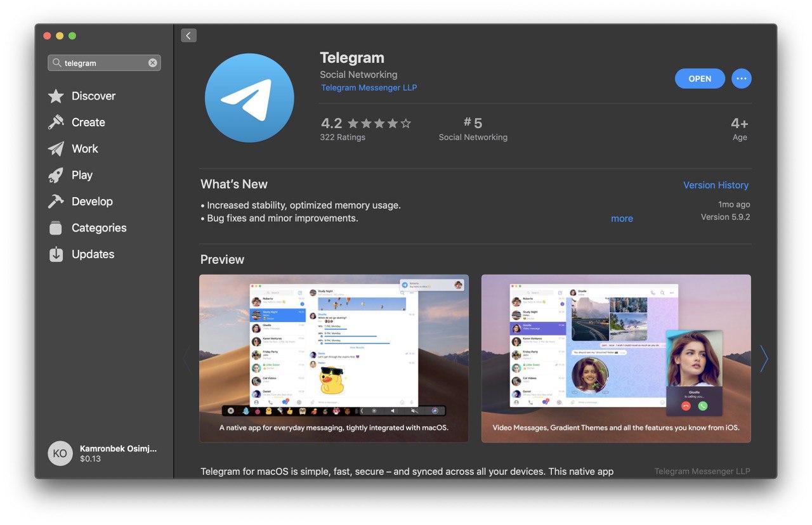Click the Telegram app icon
This screenshot has height=525, width=812.
click(x=249, y=98)
